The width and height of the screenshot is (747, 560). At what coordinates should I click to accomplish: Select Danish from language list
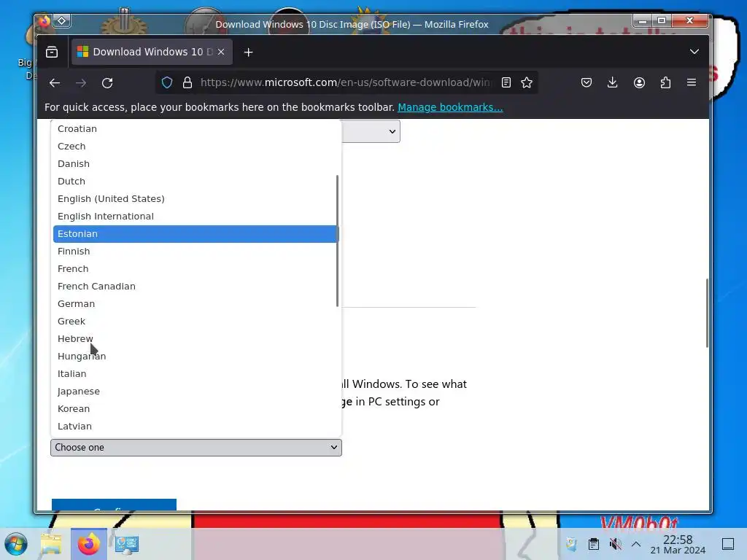196,164
